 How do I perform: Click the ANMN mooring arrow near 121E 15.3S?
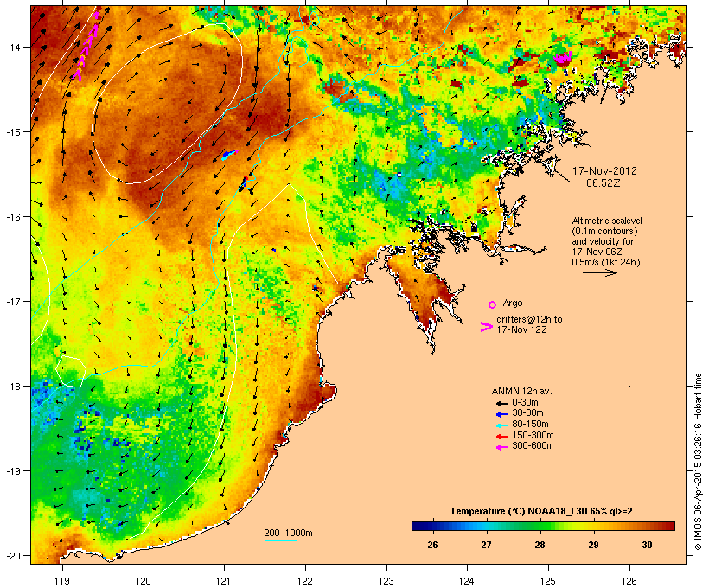click(x=229, y=155)
